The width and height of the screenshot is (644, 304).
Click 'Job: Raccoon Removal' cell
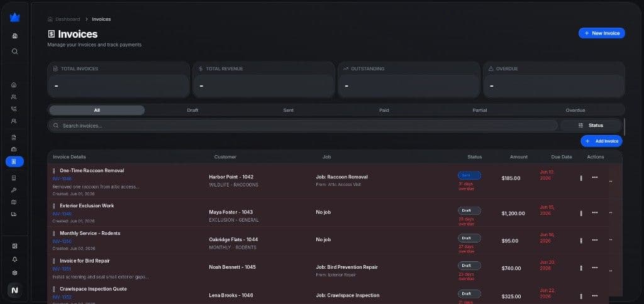(x=341, y=177)
